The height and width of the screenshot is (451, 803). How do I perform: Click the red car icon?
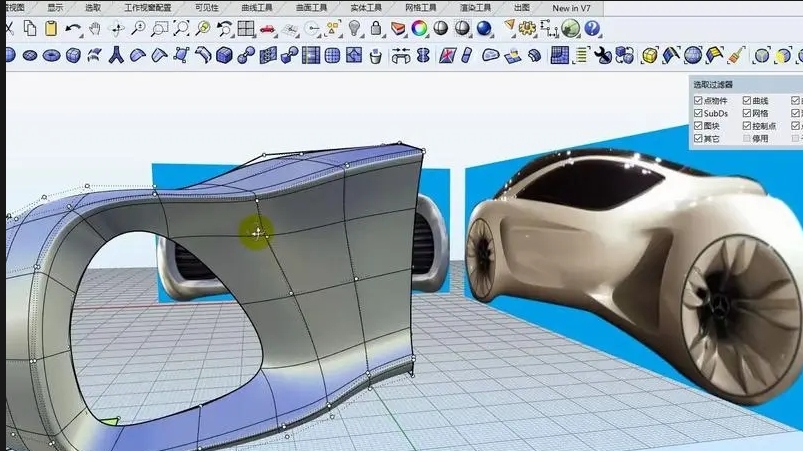267,29
